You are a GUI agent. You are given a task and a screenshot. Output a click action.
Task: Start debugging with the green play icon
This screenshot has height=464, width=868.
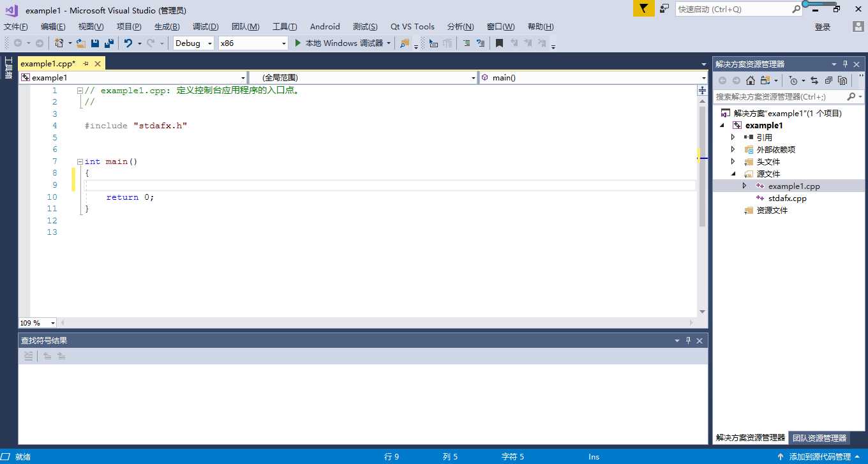(297, 43)
